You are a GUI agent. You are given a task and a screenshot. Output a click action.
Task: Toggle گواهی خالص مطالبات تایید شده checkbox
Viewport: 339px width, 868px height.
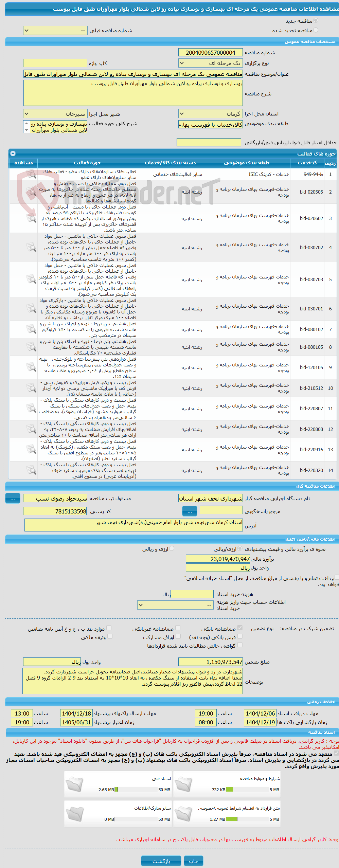tap(240, 645)
